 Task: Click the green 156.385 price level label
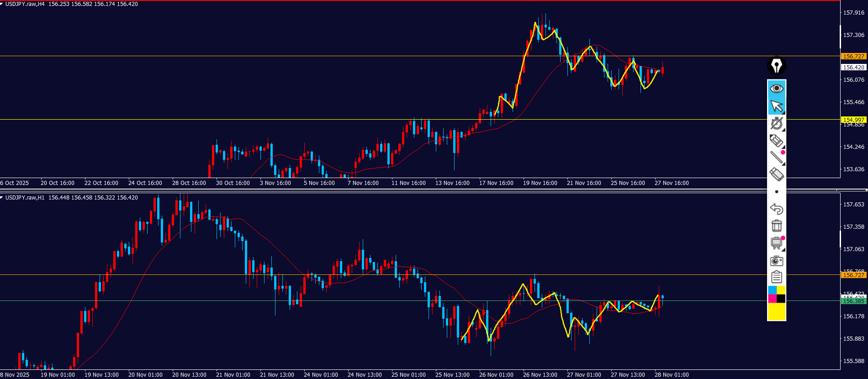point(853,301)
